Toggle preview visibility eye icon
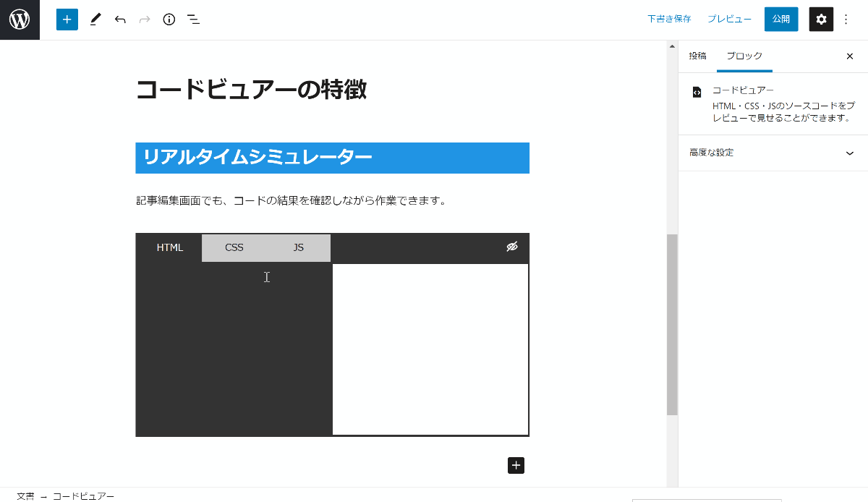The width and height of the screenshot is (868, 502). coord(512,247)
